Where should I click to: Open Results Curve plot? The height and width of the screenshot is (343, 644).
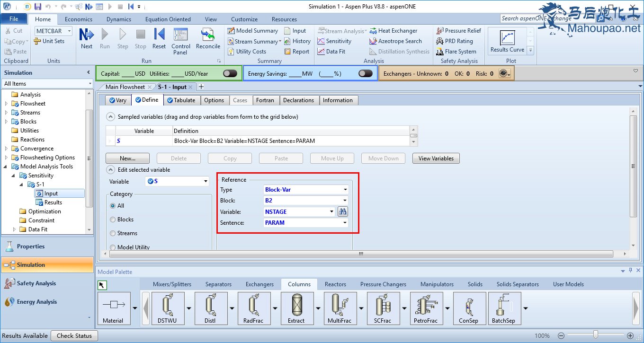click(x=507, y=41)
